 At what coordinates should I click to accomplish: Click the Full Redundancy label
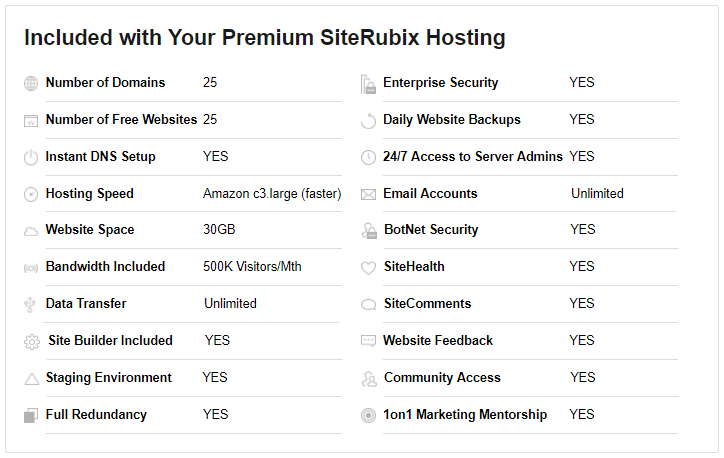(x=96, y=415)
